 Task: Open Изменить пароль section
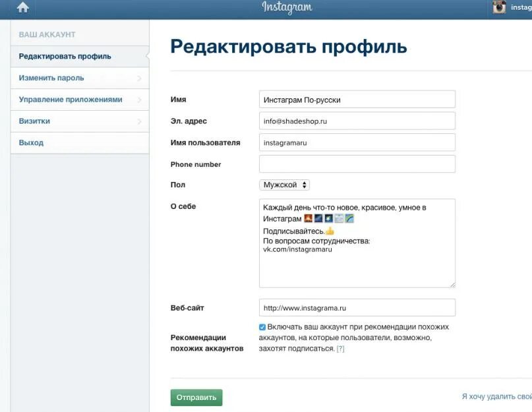coord(80,78)
